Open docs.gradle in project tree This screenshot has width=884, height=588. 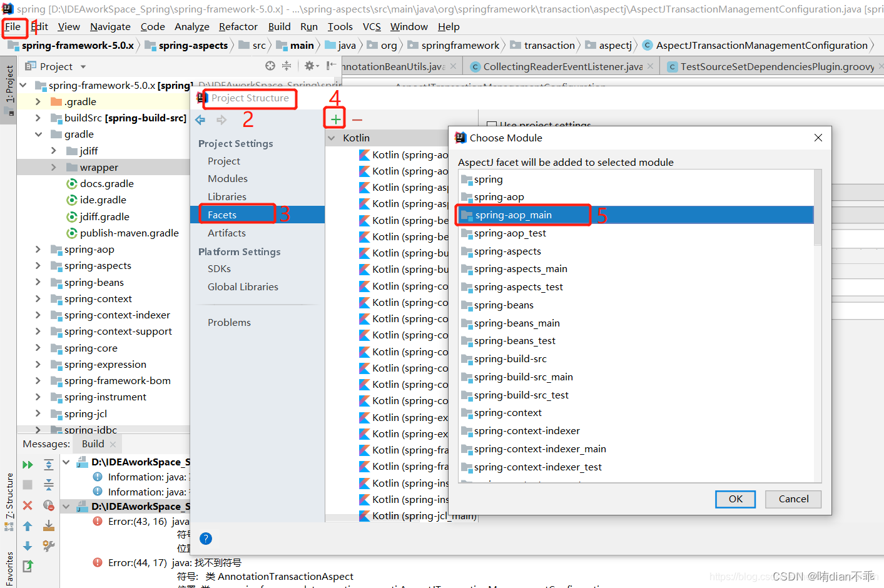(106, 183)
